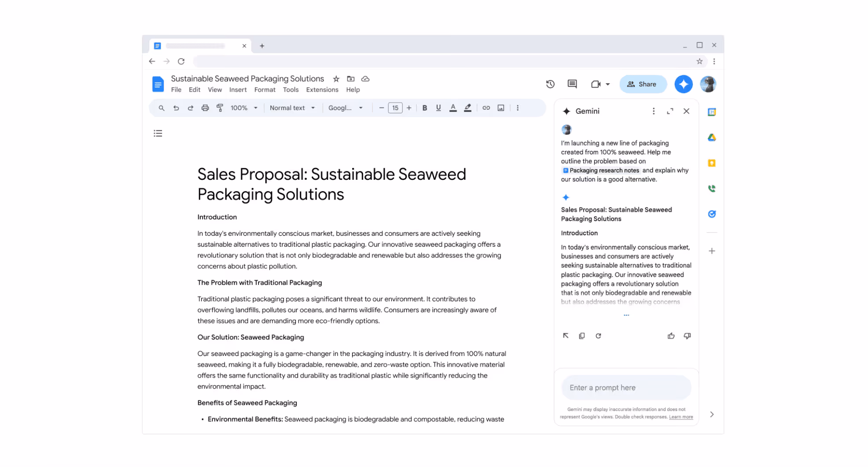The height and width of the screenshot is (467, 868).
Task: Open Gemini panel more options
Action: [654, 111]
